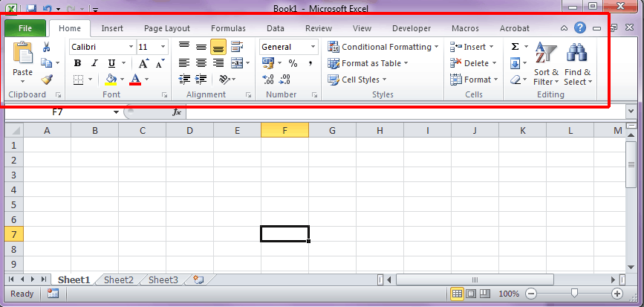Viewport: 644px width, 307px height.
Task: Apply Comma Style
Action: 310,63
